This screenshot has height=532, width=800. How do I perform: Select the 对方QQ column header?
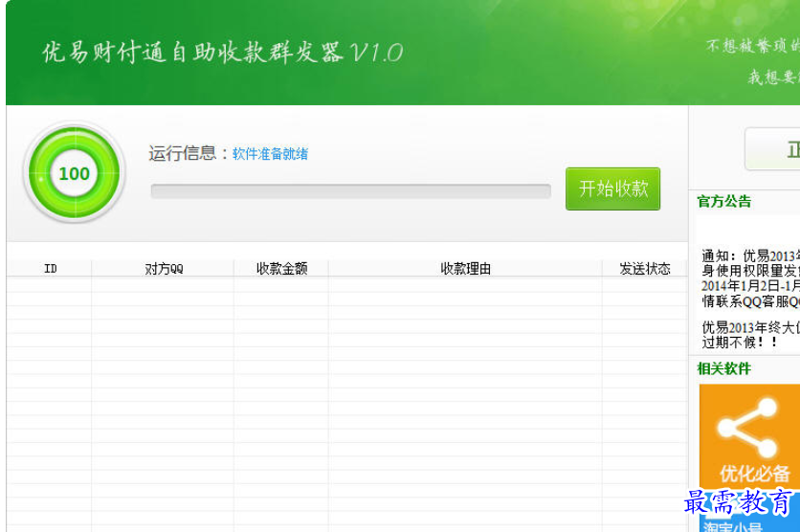tap(163, 269)
